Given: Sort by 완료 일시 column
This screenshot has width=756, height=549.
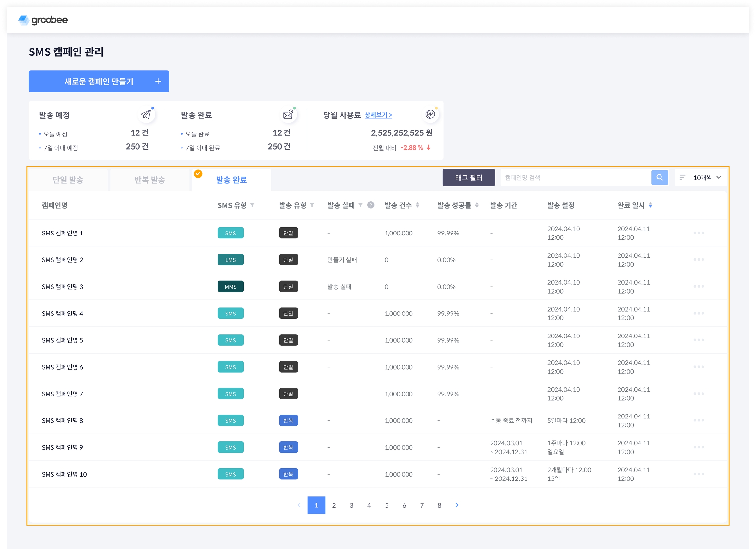Looking at the screenshot, I should [x=650, y=205].
